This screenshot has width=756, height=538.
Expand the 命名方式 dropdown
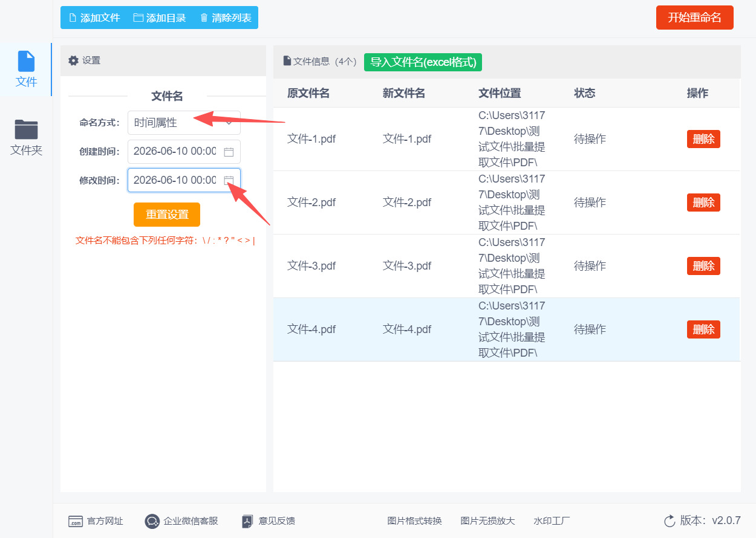184,123
